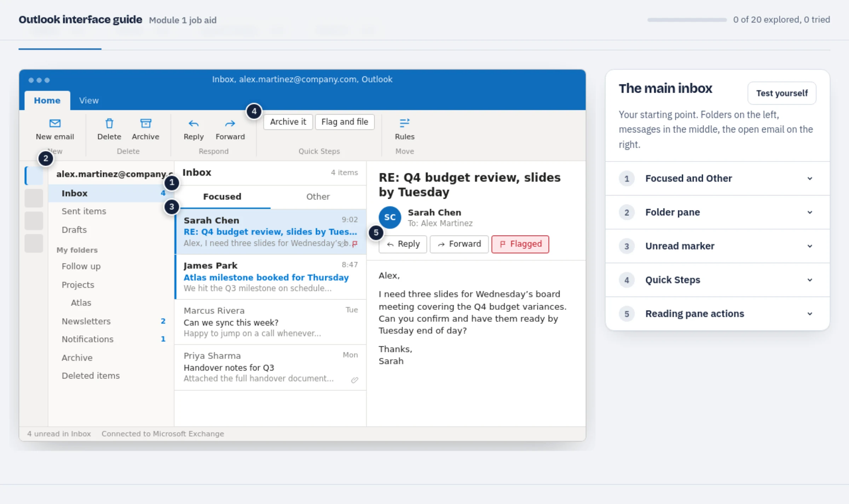This screenshot has height=504, width=849.
Task: Open the Atlas subfolder
Action: [x=111, y=303]
